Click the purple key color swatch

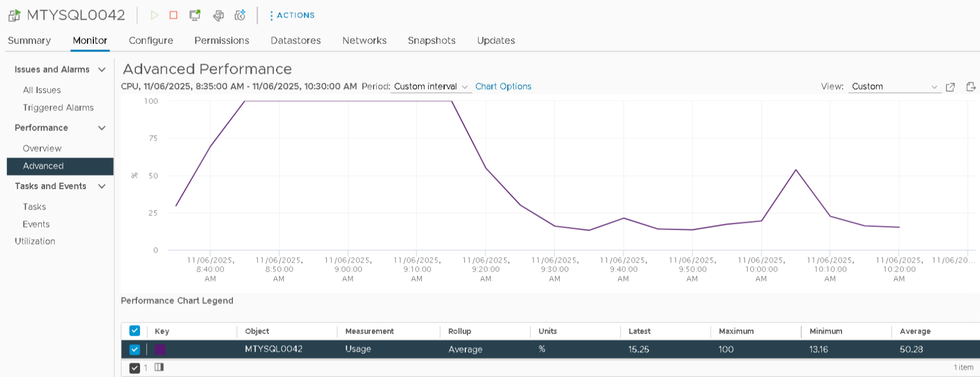point(160,350)
